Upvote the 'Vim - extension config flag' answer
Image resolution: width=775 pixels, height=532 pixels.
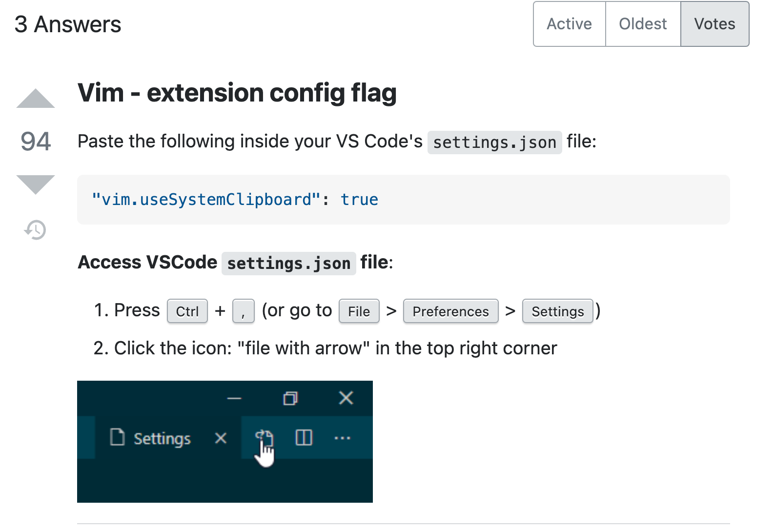coord(35,98)
